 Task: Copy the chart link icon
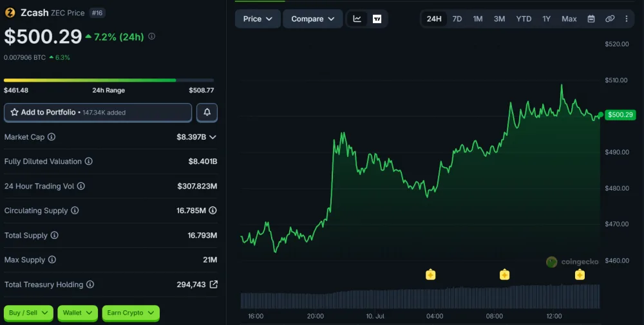point(610,19)
